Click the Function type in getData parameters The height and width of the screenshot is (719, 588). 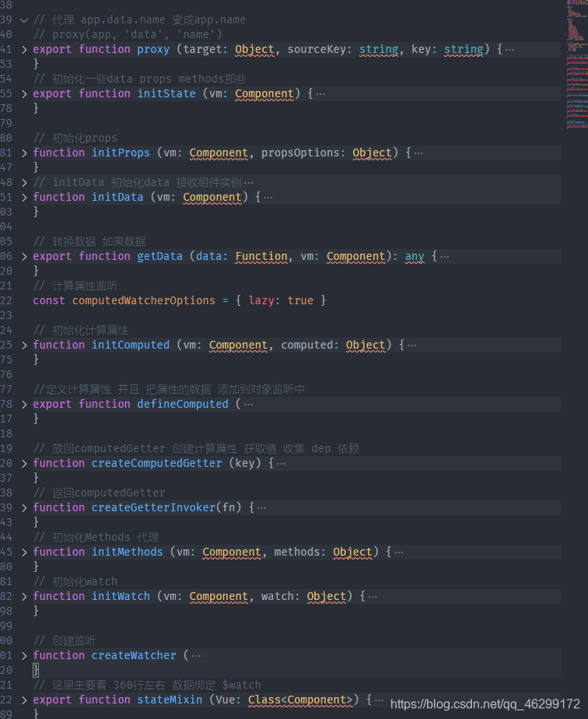pyautogui.click(x=261, y=256)
